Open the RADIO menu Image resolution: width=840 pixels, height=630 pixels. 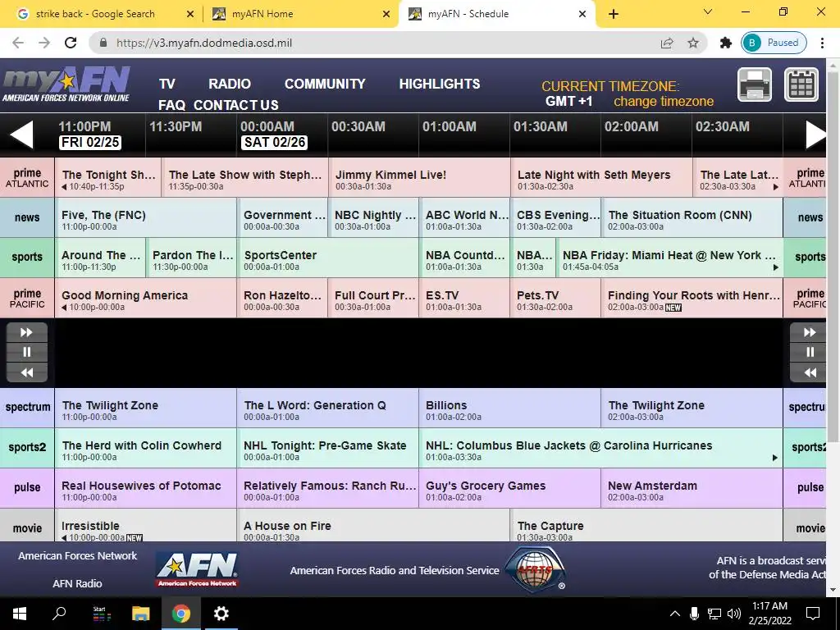[x=230, y=84]
